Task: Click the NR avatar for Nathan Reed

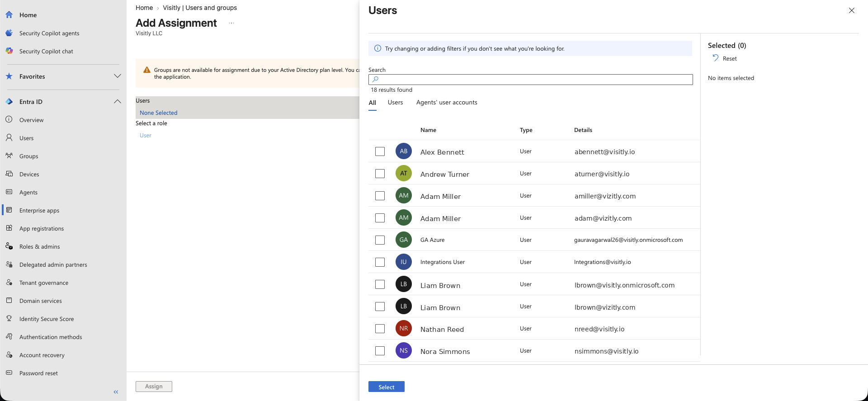Action: point(404,328)
